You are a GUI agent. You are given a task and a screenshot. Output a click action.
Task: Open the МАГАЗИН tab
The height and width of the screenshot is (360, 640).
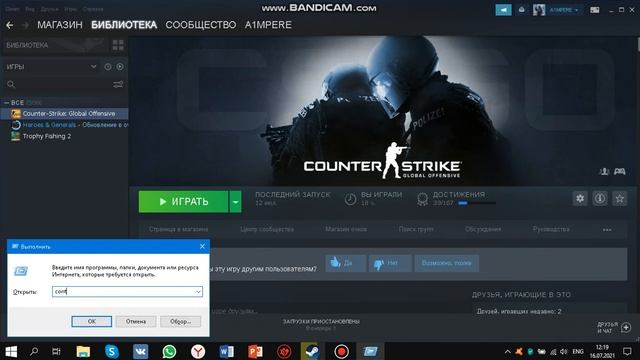pos(60,25)
